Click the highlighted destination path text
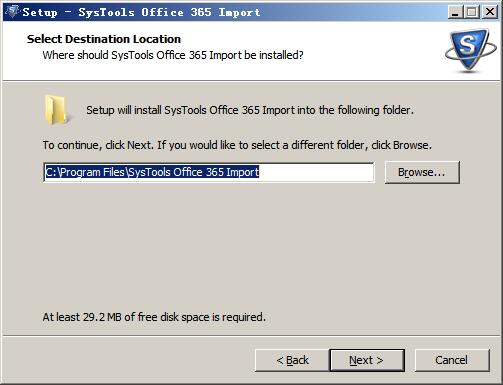Screen dimensions: 503x385 point(152,172)
